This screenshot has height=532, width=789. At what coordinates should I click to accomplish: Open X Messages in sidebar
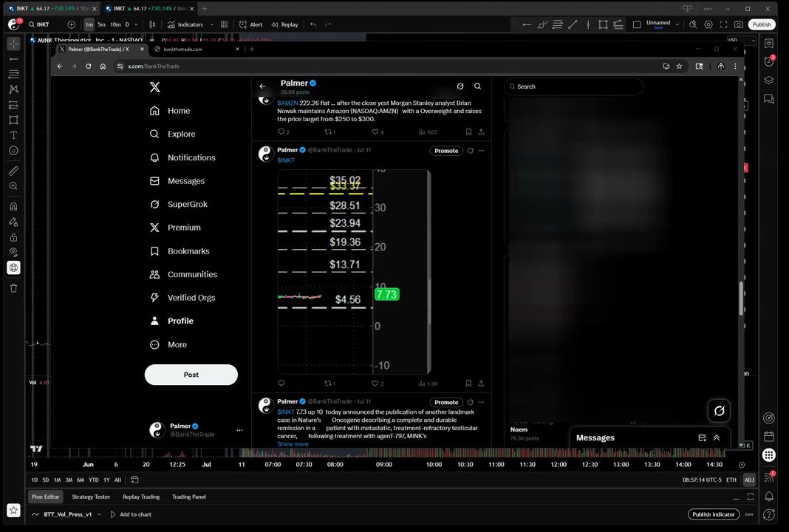click(177, 181)
